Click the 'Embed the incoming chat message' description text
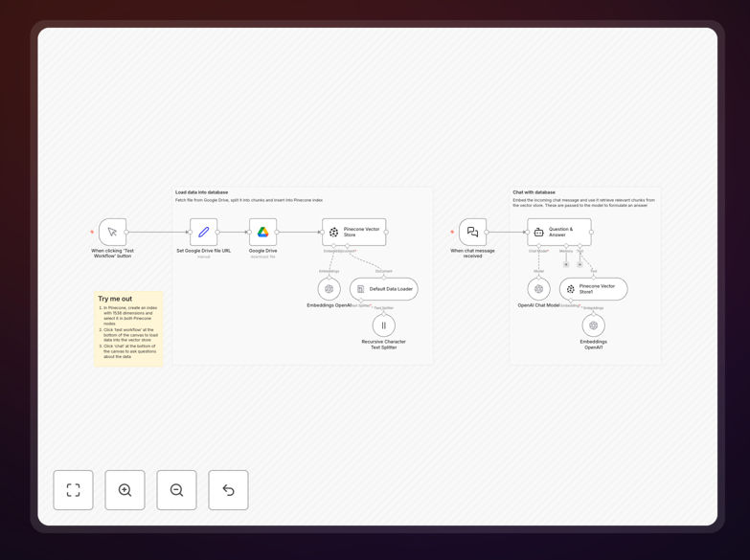 583,203
